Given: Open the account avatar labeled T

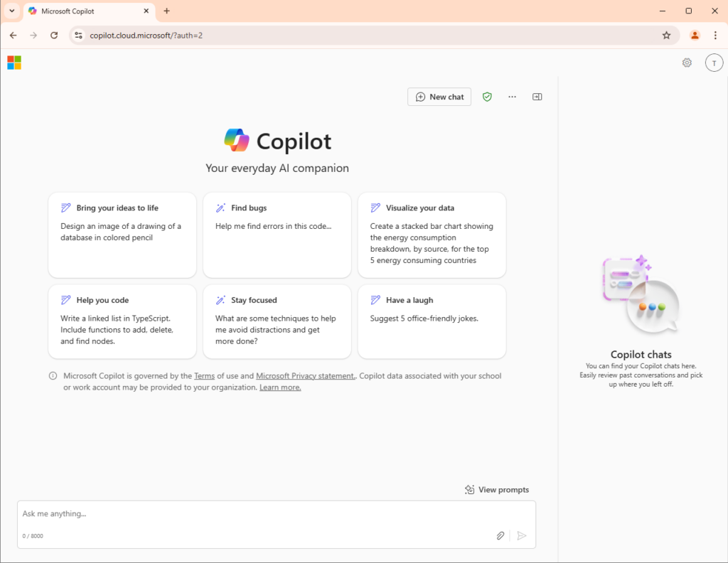Looking at the screenshot, I should pyautogui.click(x=714, y=63).
